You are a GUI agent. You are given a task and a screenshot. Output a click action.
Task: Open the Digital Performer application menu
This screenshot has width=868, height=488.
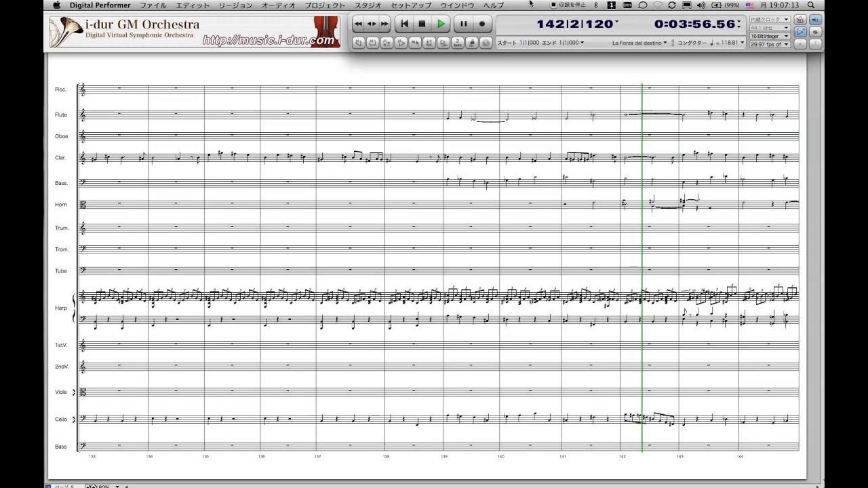100,5
